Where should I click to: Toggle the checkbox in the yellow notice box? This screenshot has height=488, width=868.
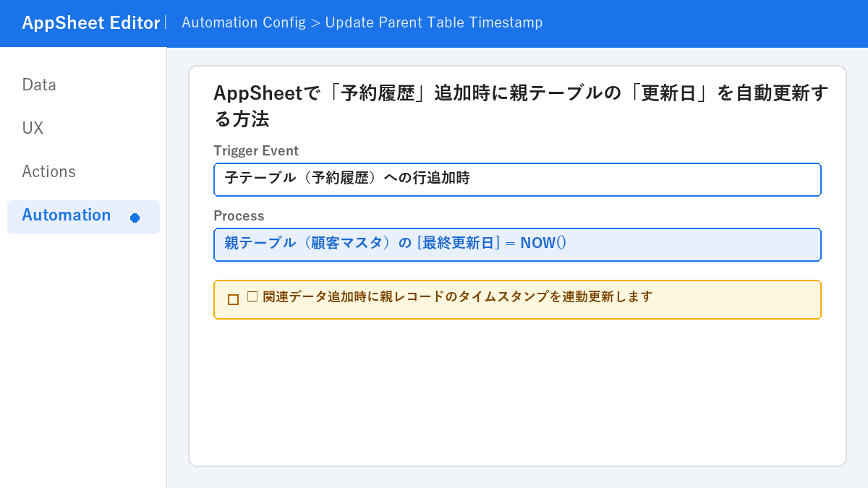click(233, 299)
